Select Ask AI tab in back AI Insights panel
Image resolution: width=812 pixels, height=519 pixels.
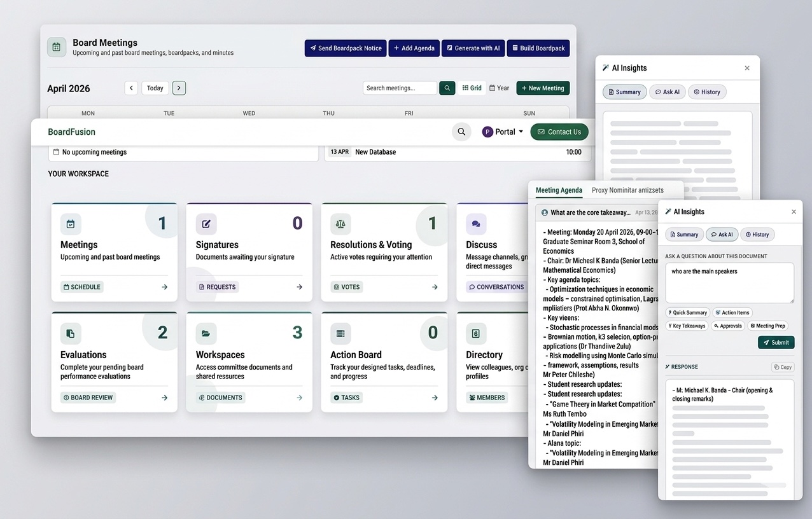tap(668, 92)
